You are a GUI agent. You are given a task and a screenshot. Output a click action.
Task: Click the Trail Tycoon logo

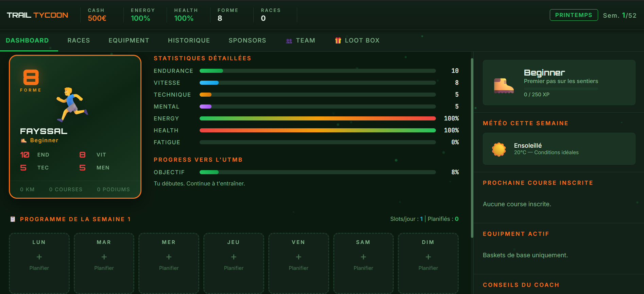click(37, 15)
